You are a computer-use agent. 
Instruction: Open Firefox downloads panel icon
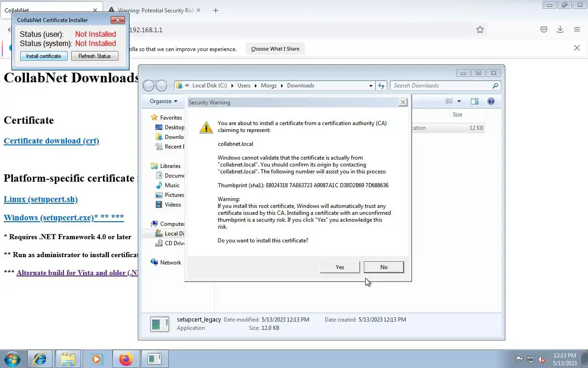560,30
